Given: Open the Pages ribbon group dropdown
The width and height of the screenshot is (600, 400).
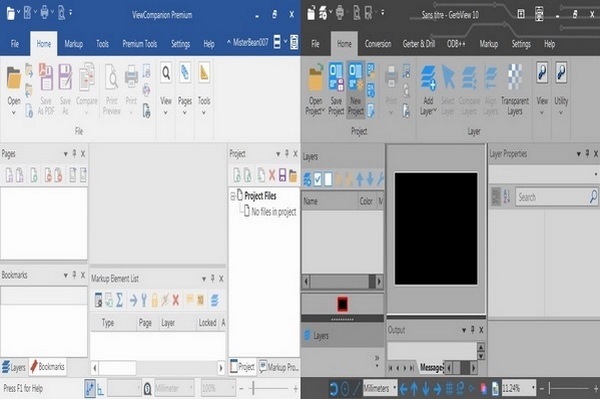Looking at the screenshot, I should (x=185, y=89).
